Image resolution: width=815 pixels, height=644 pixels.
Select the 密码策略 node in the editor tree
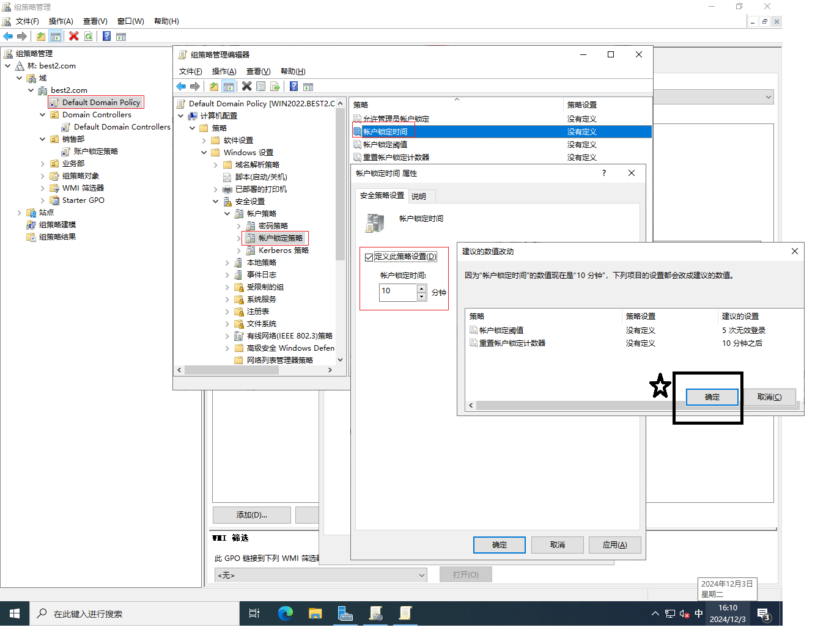click(x=273, y=226)
